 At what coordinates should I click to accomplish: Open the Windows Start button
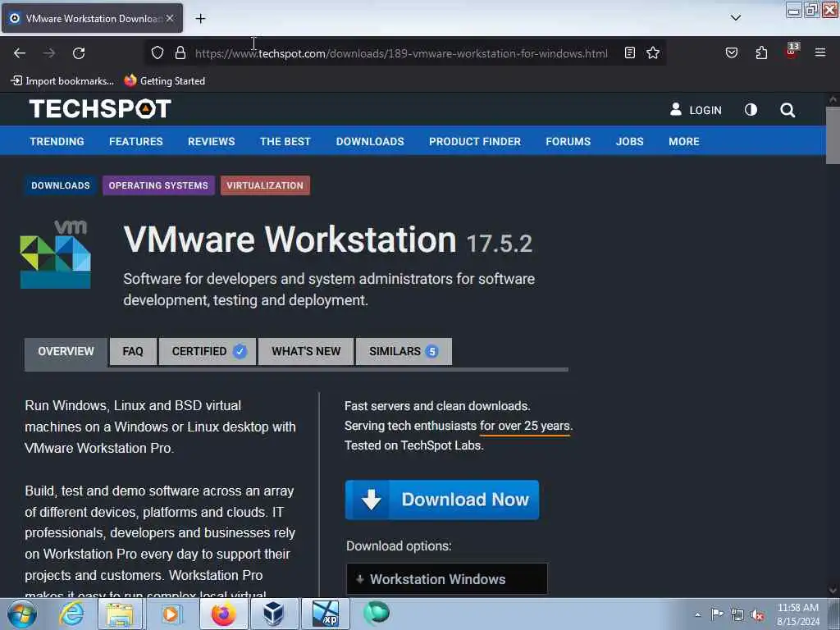(x=22, y=614)
